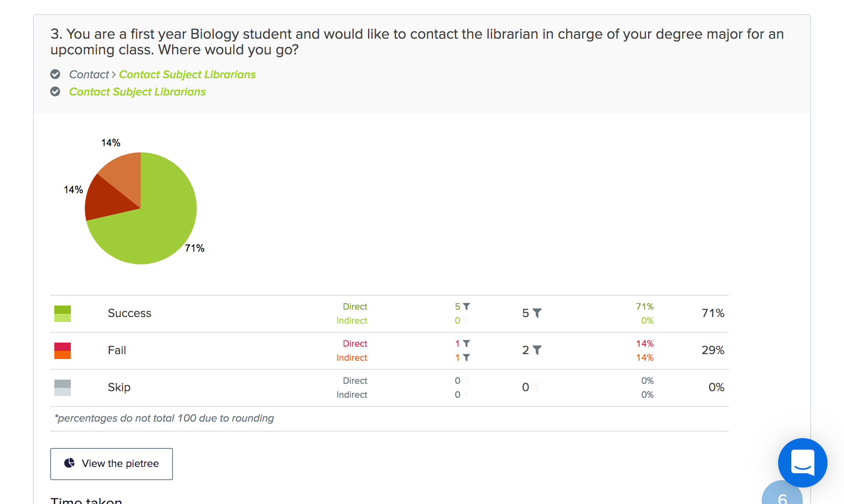
Task: Open the View the pietree button
Action: (112, 464)
